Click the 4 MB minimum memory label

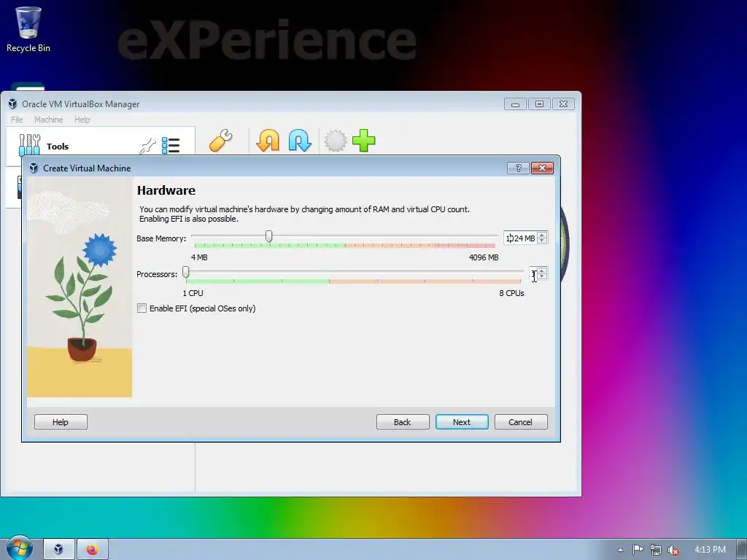[x=199, y=257]
